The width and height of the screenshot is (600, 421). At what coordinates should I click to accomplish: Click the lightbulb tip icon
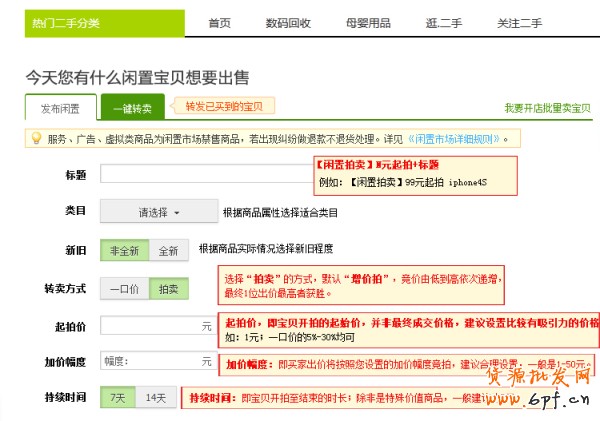[x=36, y=139]
